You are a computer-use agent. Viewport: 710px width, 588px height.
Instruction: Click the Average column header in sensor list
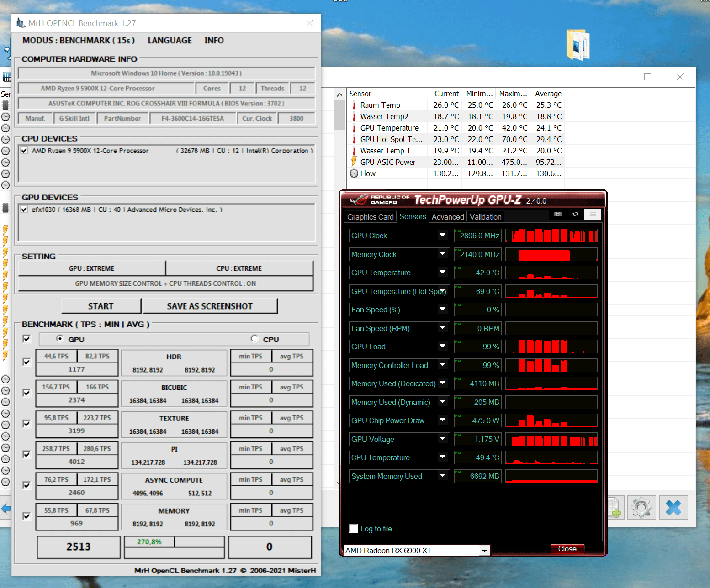(548, 94)
